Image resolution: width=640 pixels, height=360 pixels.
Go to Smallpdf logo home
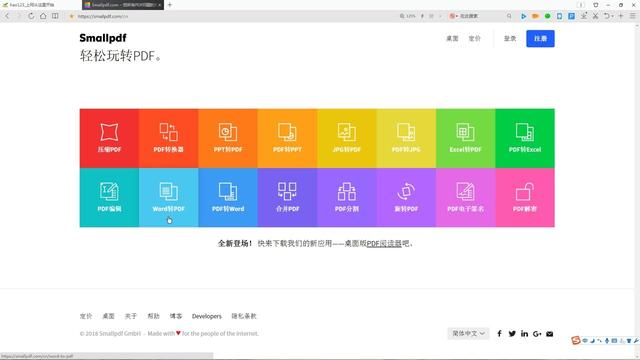103,38
